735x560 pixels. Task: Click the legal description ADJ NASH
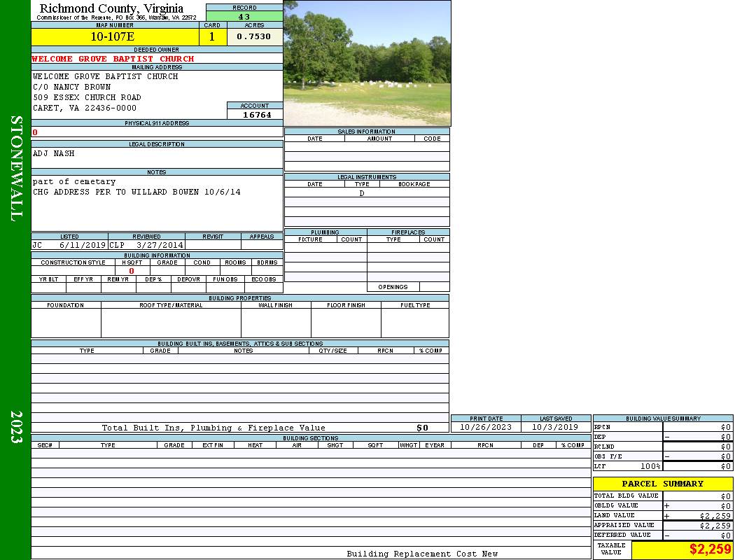54,153
